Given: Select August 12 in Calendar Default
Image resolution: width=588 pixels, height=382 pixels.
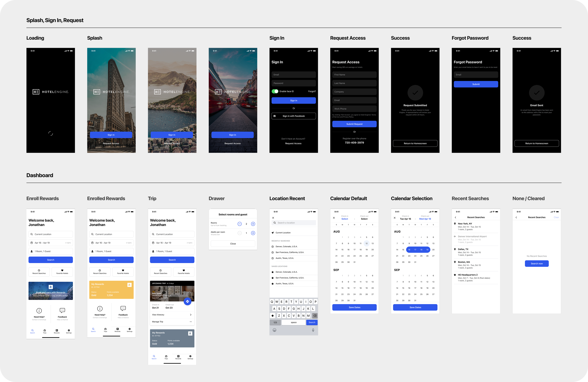Looking at the screenshot, I should coord(366,243).
